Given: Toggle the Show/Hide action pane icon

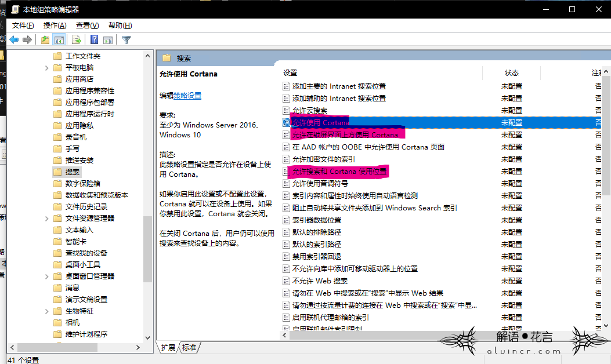Looking at the screenshot, I should (x=108, y=40).
